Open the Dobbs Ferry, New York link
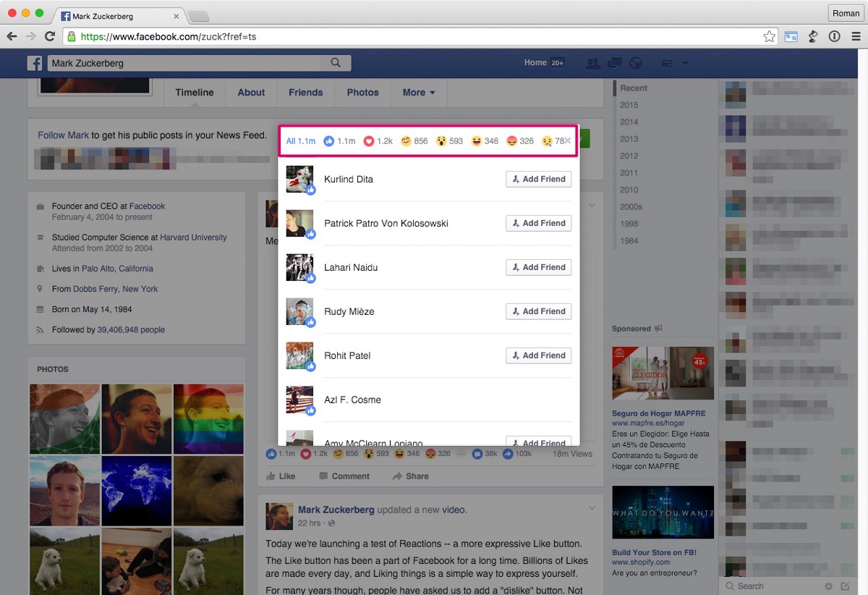The height and width of the screenshot is (595, 868). (115, 289)
